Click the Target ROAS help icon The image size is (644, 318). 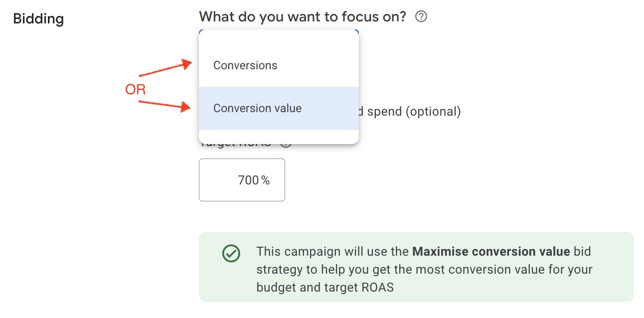(286, 143)
